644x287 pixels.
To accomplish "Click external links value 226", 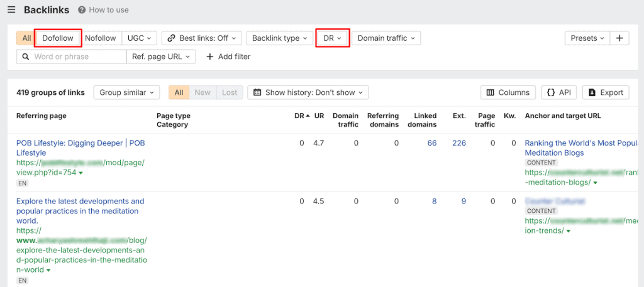I will click(x=459, y=143).
